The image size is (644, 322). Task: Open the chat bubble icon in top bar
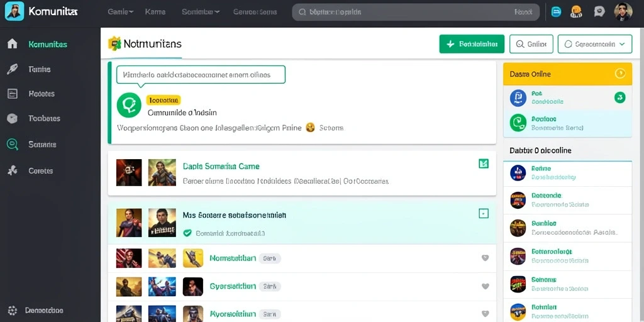point(599,11)
